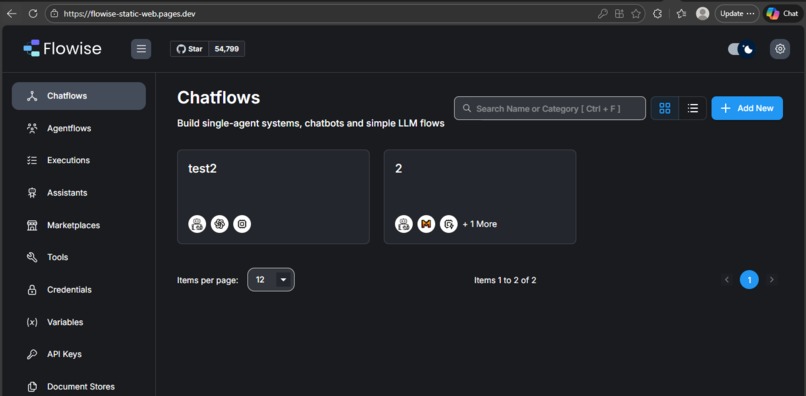Switch to card grid view
This screenshot has width=806, height=396.
pyautogui.click(x=665, y=108)
